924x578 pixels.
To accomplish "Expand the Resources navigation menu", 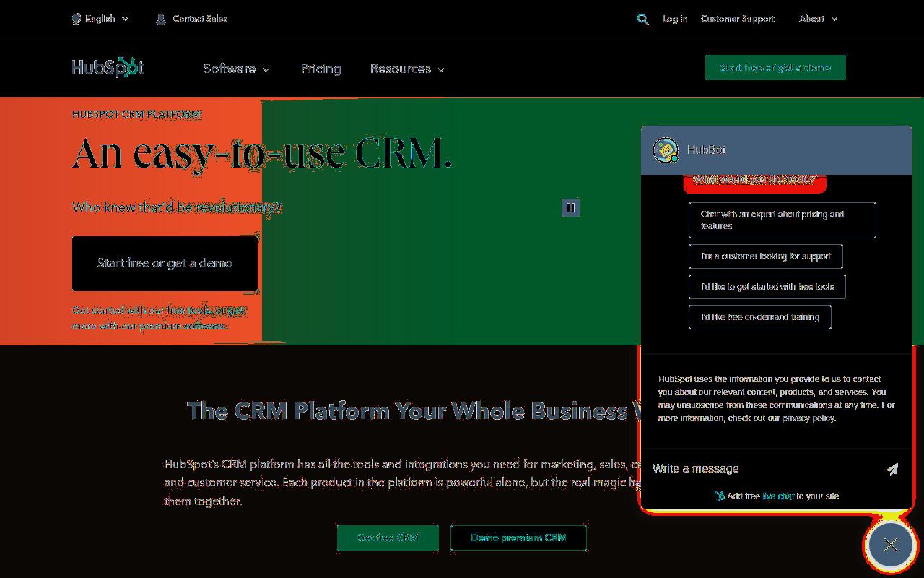I will [x=407, y=69].
